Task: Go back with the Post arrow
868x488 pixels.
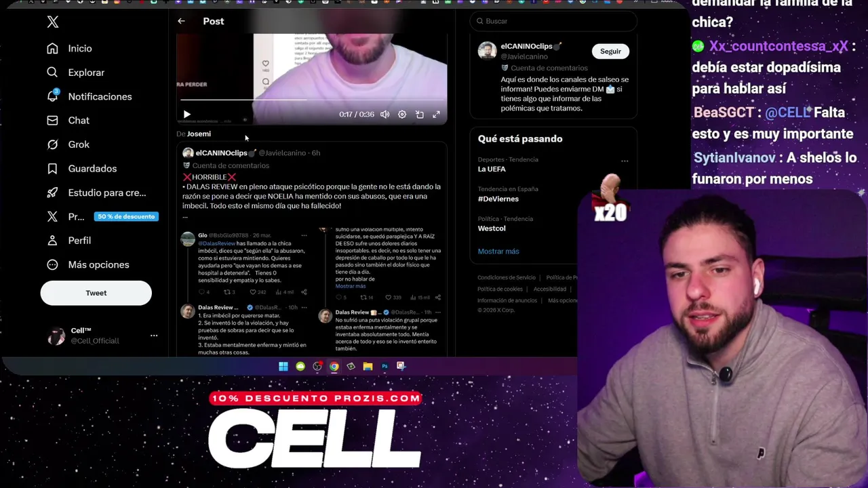Action: [181, 21]
